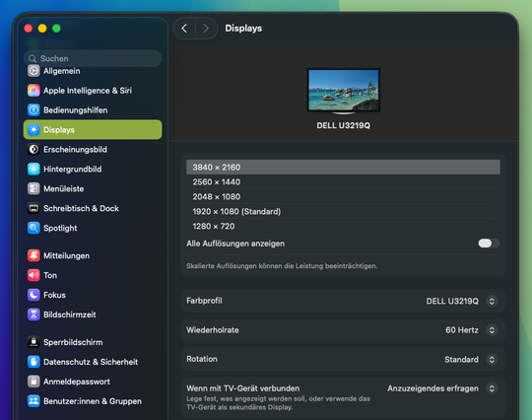
Task: Go forward with the right chevron
Action: click(x=206, y=29)
